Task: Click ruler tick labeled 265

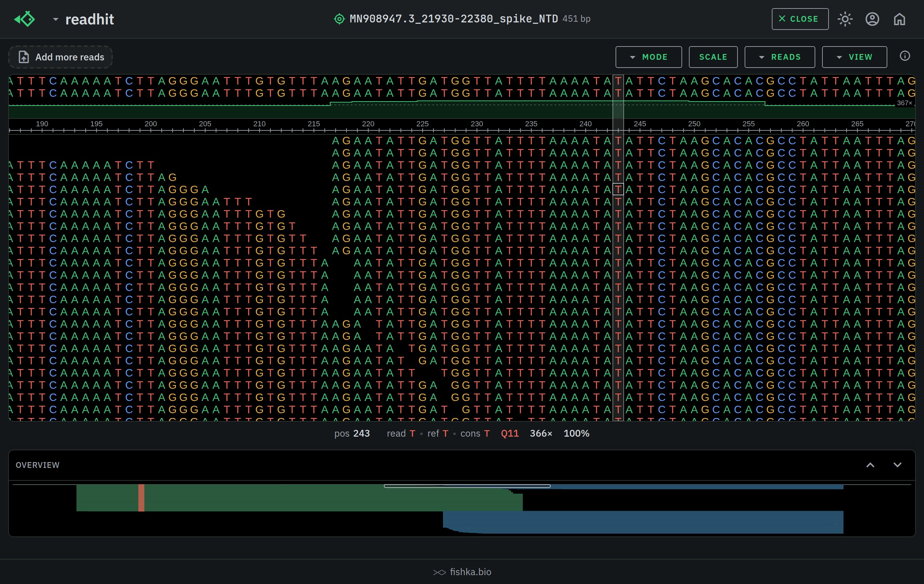Action: point(857,124)
